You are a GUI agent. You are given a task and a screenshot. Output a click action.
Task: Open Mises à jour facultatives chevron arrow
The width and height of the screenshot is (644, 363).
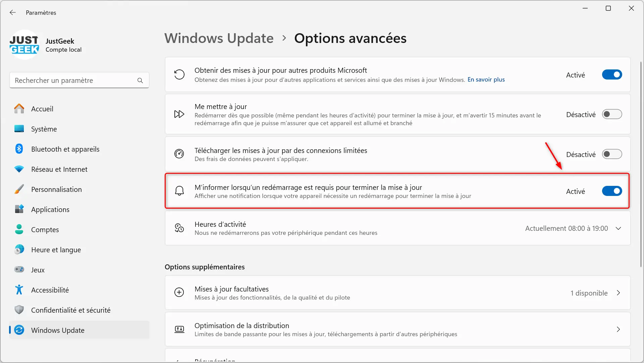[x=619, y=293]
